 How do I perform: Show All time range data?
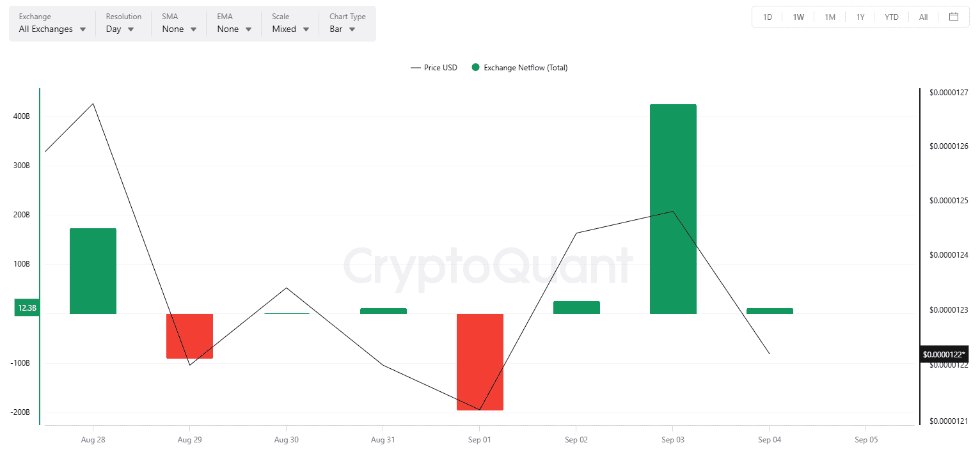coord(923,17)
